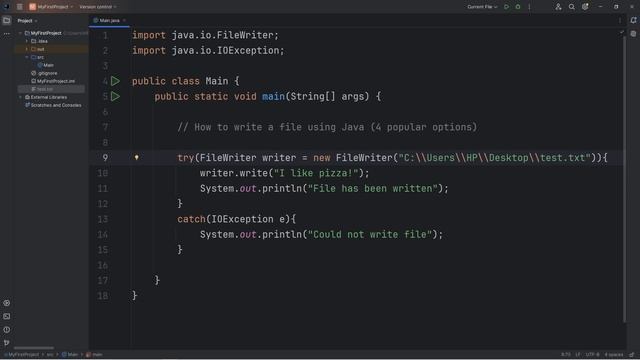Click line number 7 in the gutter

(105, 127)
